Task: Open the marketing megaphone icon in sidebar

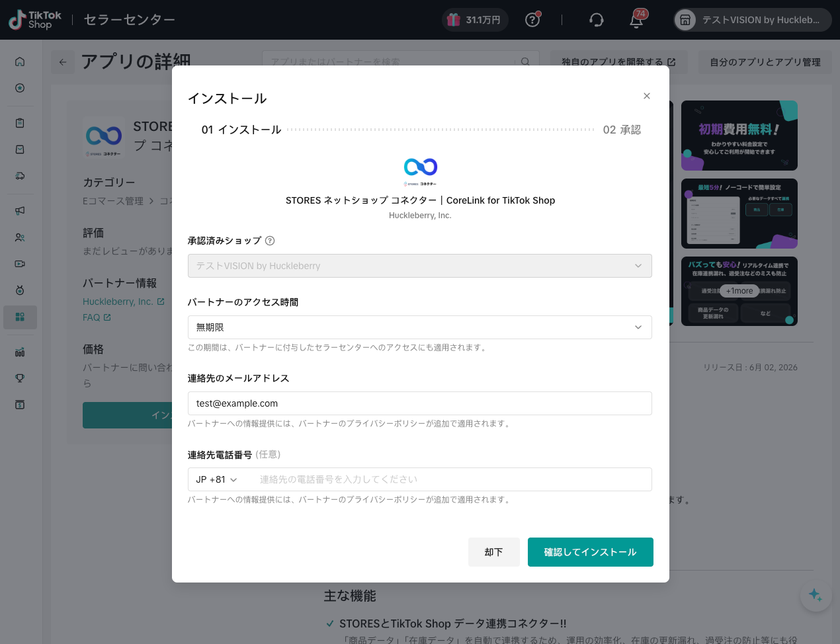Action: 20,210
